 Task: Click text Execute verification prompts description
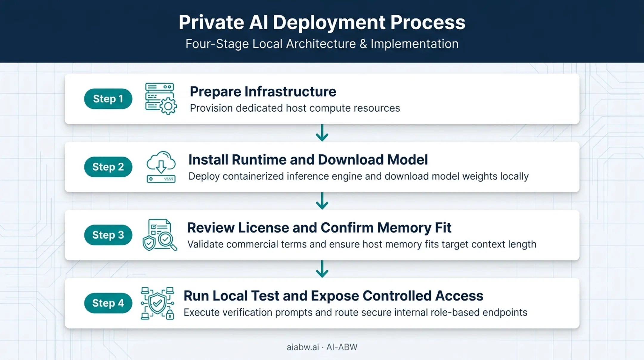(355, 312)
